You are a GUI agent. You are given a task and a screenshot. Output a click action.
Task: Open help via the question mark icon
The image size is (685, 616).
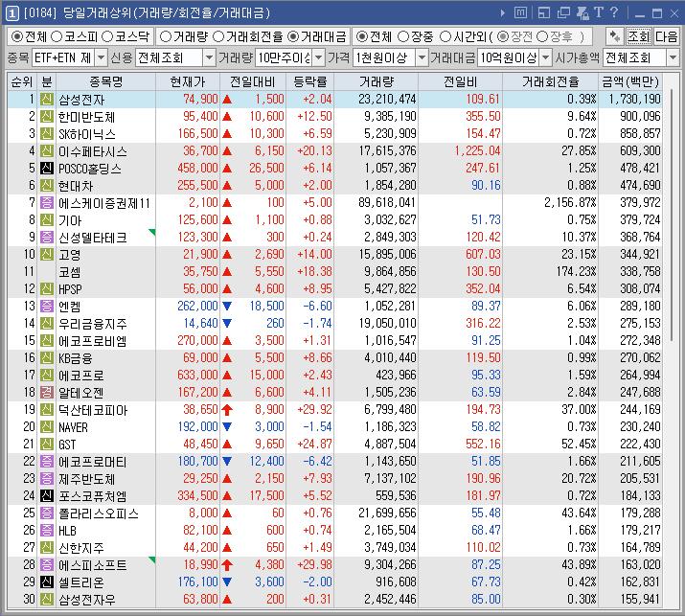tap(614, 12)
